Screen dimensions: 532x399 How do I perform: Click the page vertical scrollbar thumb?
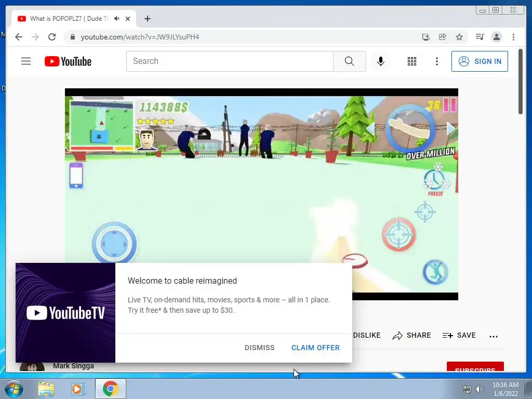[520, 82]
